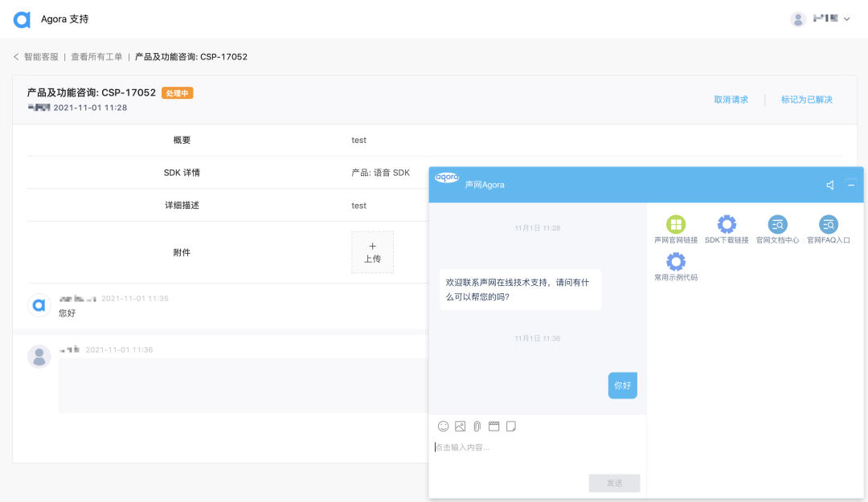Click the attach file paperclip icon
Screen dimensions: 868x502
pos(477,426)
